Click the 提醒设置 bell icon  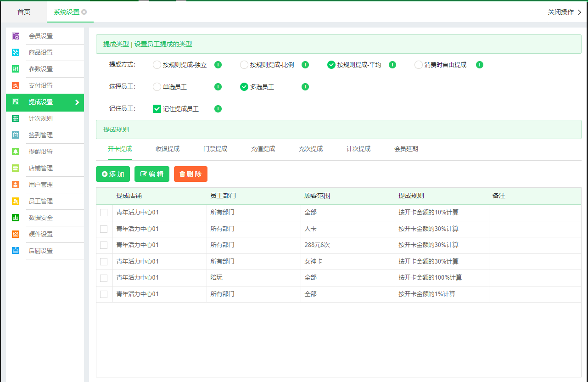(16, 152)
